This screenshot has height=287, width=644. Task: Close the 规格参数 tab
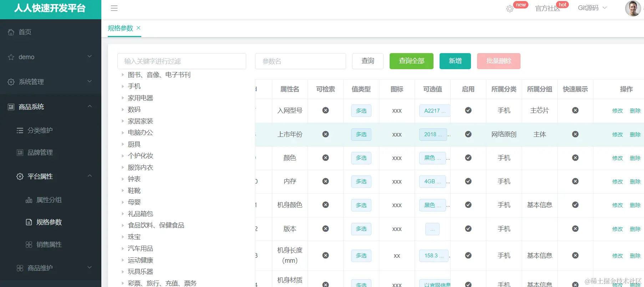pos(138,28)
